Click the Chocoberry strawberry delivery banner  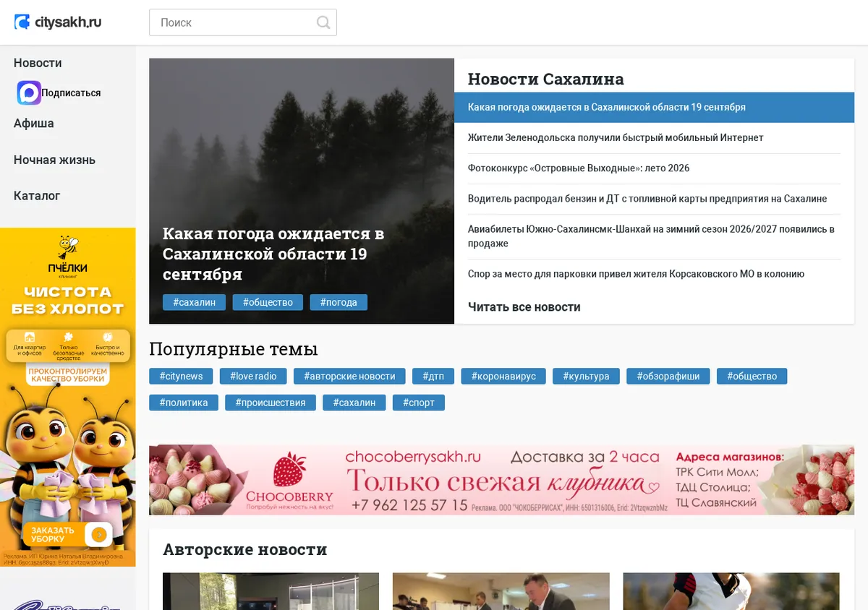point(501,480)
